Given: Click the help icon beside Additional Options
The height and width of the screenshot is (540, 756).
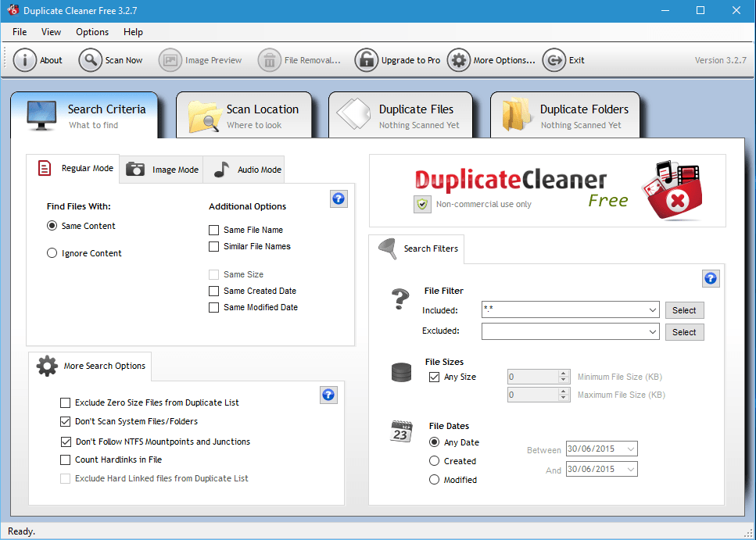Looking at the screenshot, I should pos(339,198).
